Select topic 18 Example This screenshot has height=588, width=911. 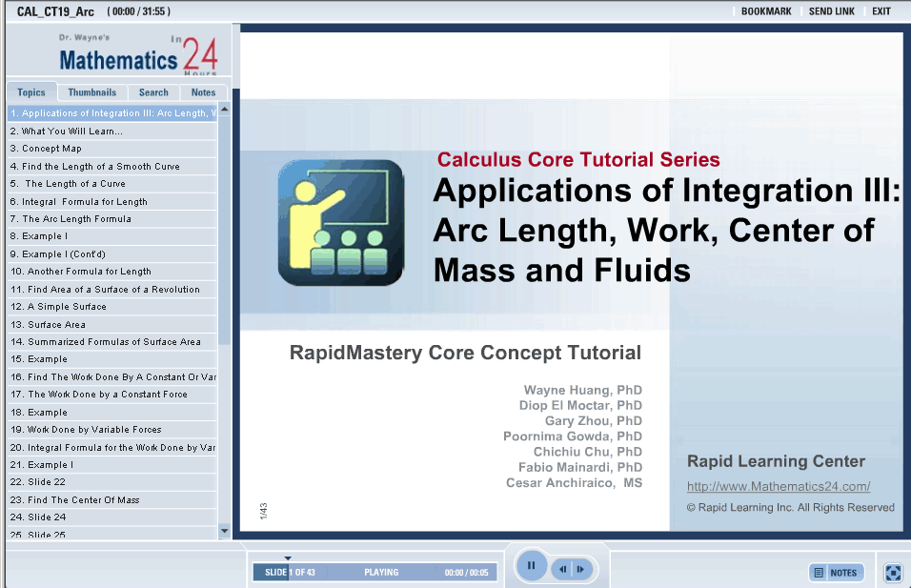(112, 412)
